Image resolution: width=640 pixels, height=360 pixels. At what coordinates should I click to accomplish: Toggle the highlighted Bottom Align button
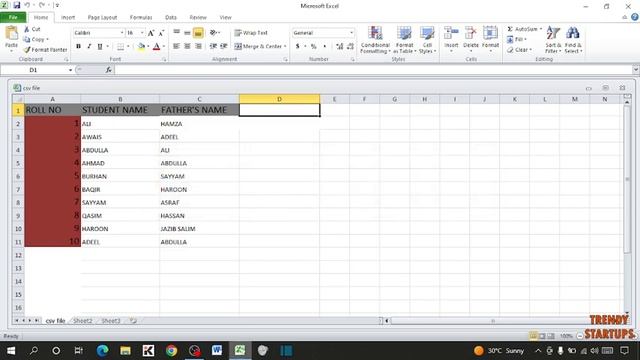[198, 33]
